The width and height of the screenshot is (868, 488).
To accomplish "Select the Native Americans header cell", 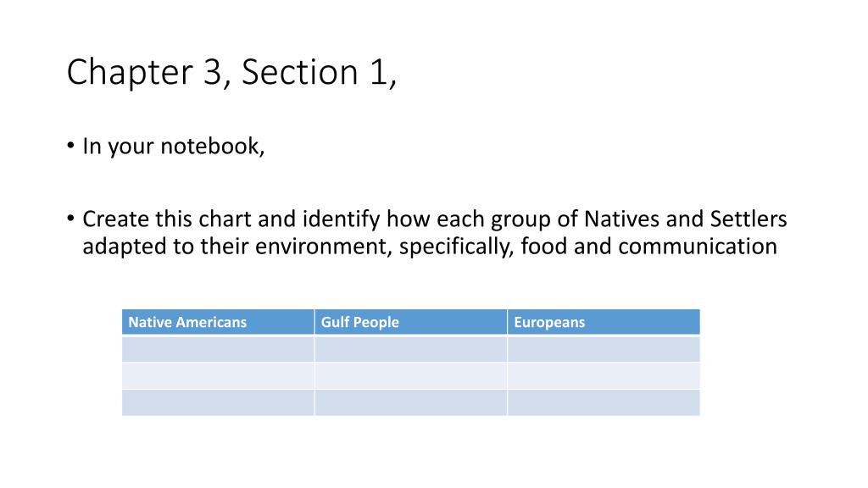I will 218,322.
